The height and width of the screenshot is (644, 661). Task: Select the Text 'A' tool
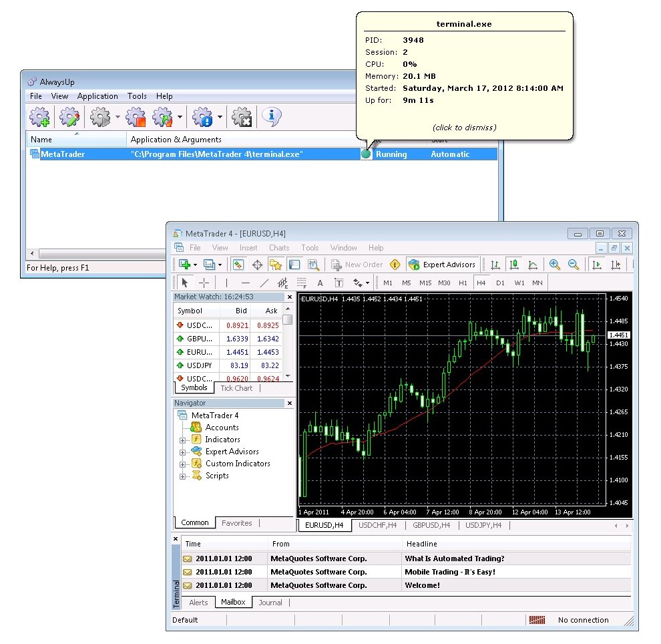click(x=320, y=283)
